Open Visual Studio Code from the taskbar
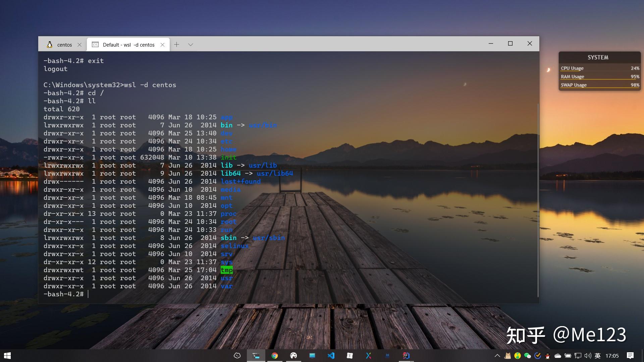644x362 pixels. point(331,356)
